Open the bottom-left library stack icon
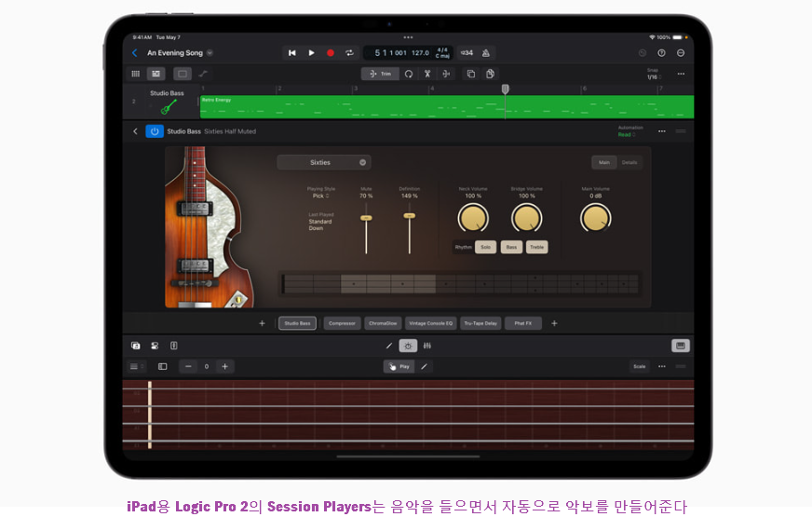This screenshot has width=812, height=517. click(136, 346)
